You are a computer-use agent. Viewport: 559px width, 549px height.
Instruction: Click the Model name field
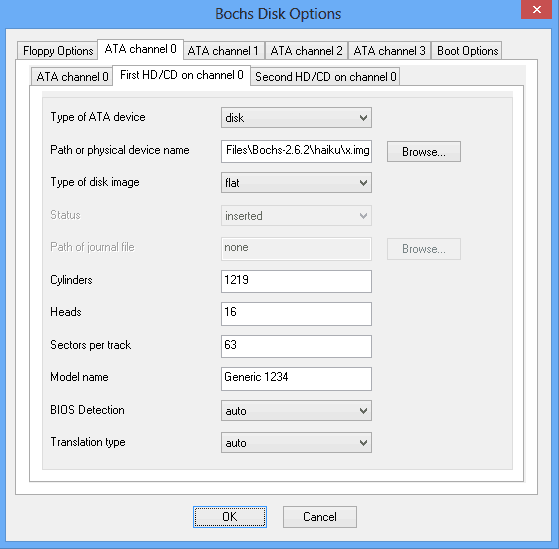click(x=296, y=379)
